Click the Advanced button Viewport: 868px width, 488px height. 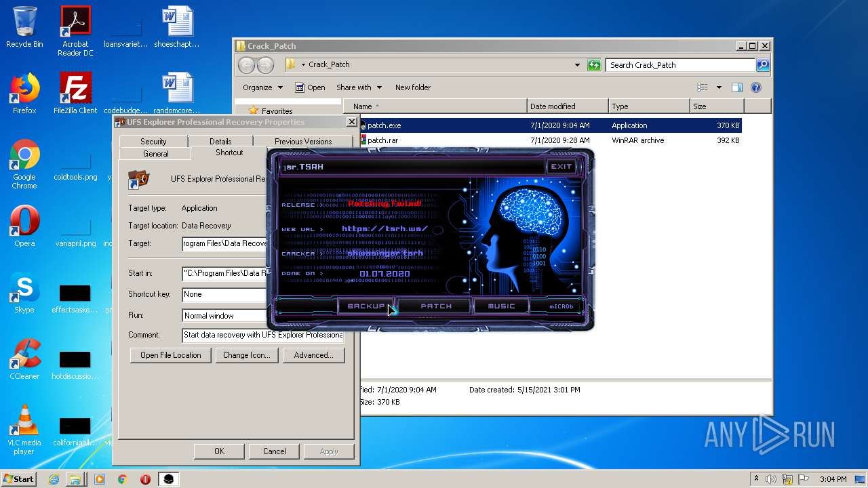coord(313,355)
